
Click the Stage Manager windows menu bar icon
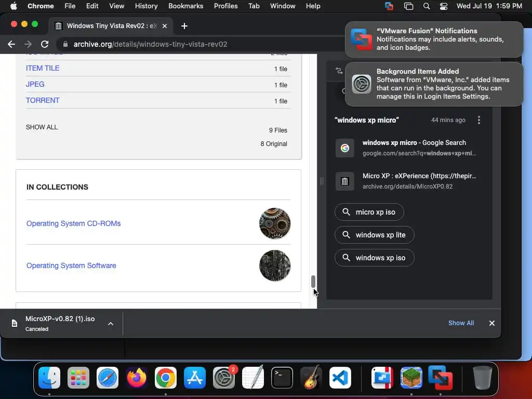(x=408, y=6)
